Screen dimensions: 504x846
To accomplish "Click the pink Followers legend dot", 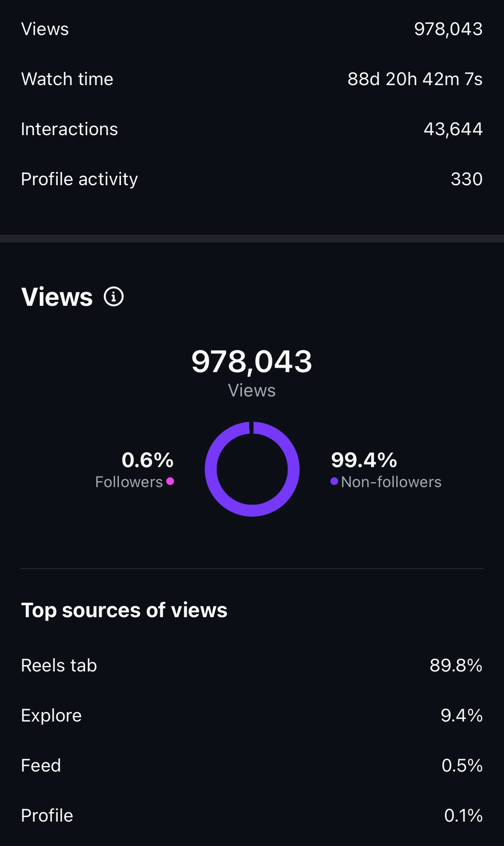I will [170, 481].
